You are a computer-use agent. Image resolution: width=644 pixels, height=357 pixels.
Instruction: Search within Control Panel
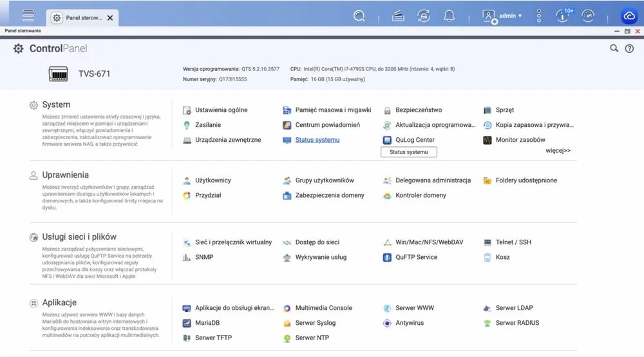pos(614,48)
